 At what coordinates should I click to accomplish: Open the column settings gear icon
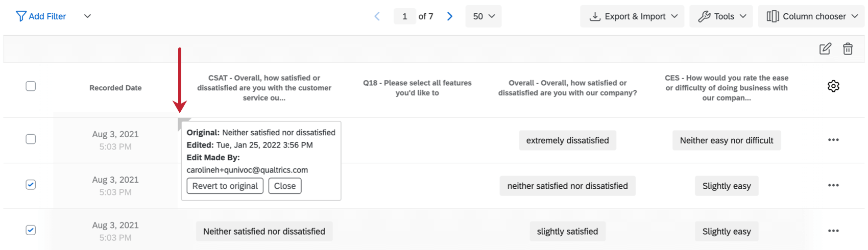coord(833,86)
